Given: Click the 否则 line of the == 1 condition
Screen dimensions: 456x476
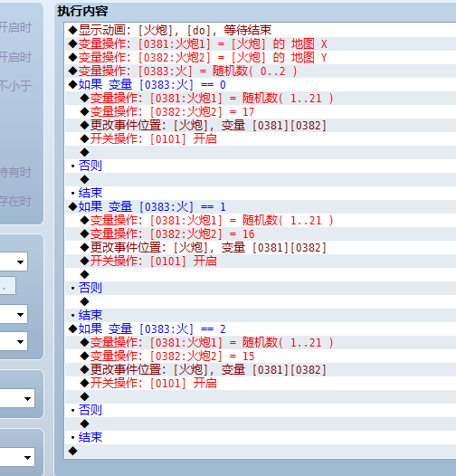Looking at the screenshot, I should point(261,288).
